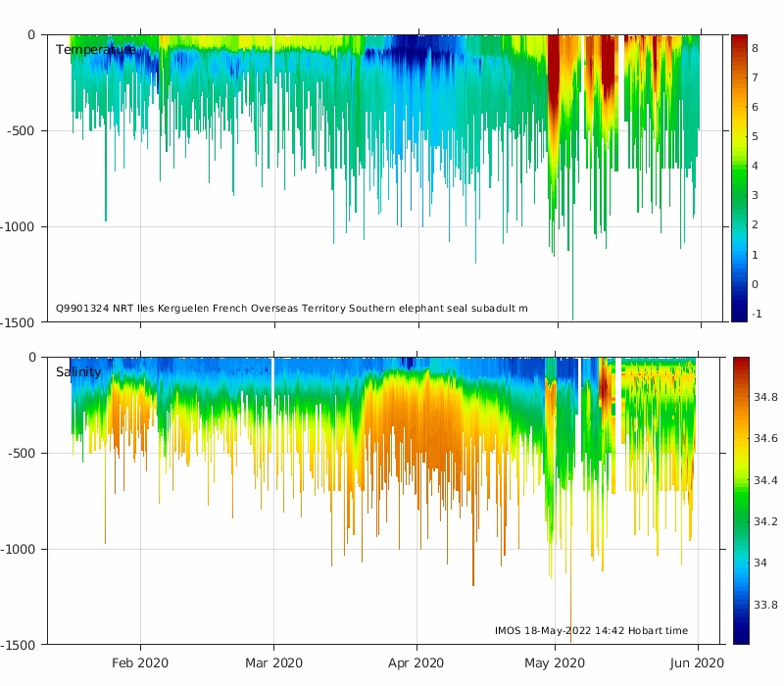Click the -1500 depth label on salinity plot
Screen dimensions: 784x686
[x=19, y=646]
